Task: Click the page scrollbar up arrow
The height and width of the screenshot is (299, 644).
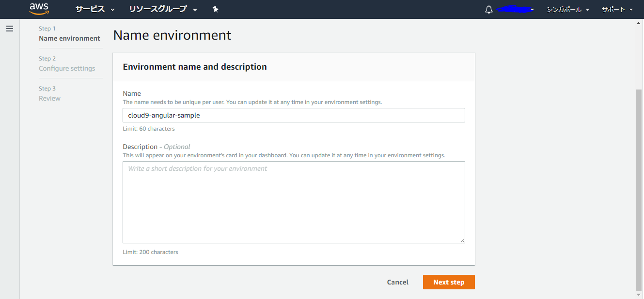Action: 639,23
